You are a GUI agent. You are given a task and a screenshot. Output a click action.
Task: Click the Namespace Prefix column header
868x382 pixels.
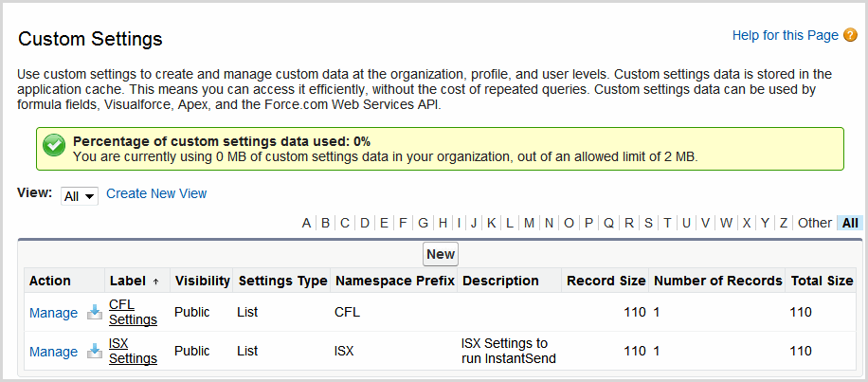tap(394, 281)
